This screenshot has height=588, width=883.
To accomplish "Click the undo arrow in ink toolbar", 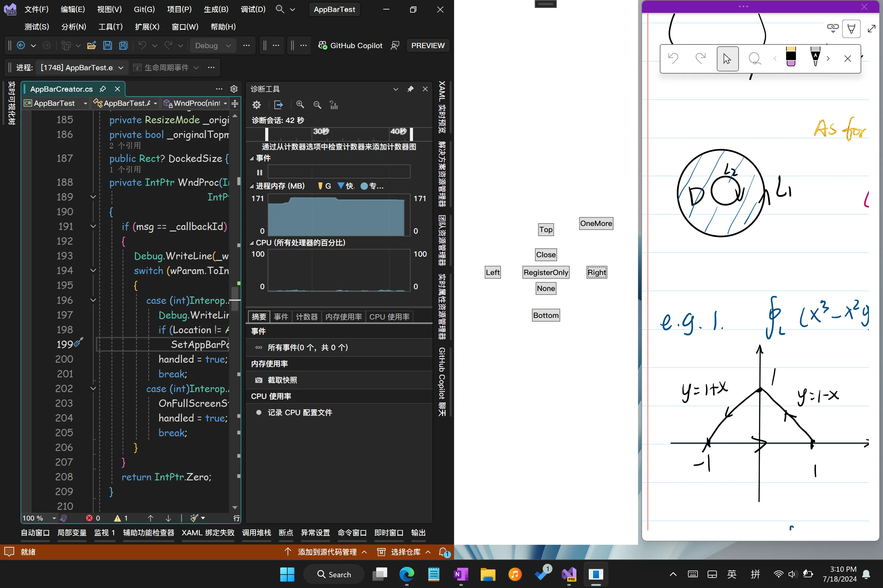I will pos(673,59).
